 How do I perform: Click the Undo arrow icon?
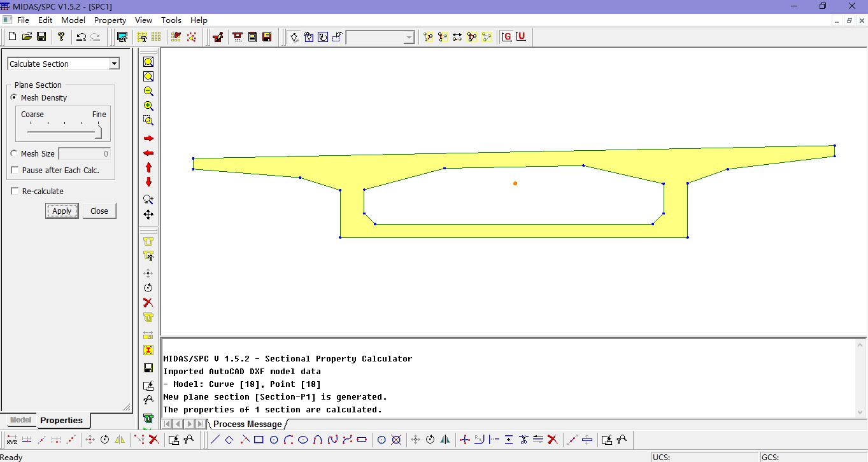tap(81, 37)
